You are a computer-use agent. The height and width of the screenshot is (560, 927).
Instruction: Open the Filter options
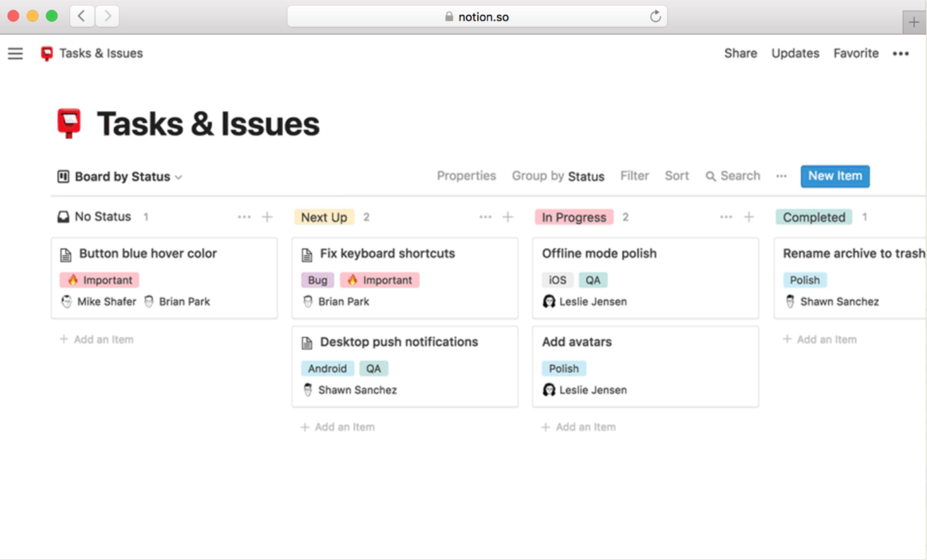tap(634, 176)
